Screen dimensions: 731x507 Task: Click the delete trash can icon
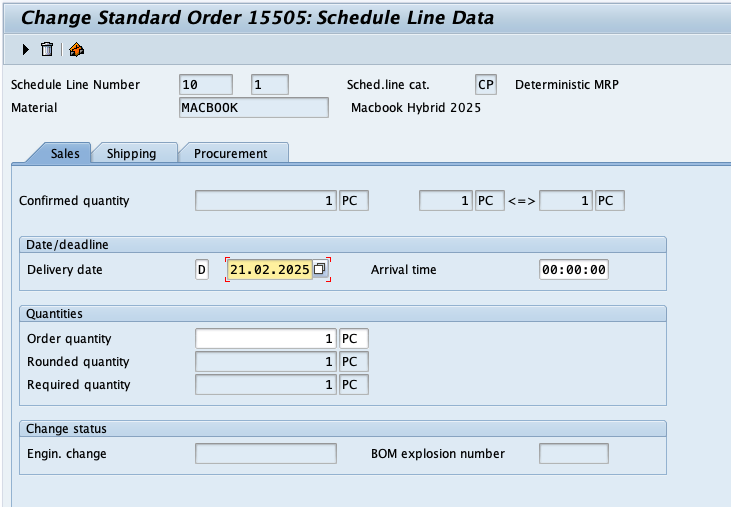47,49
